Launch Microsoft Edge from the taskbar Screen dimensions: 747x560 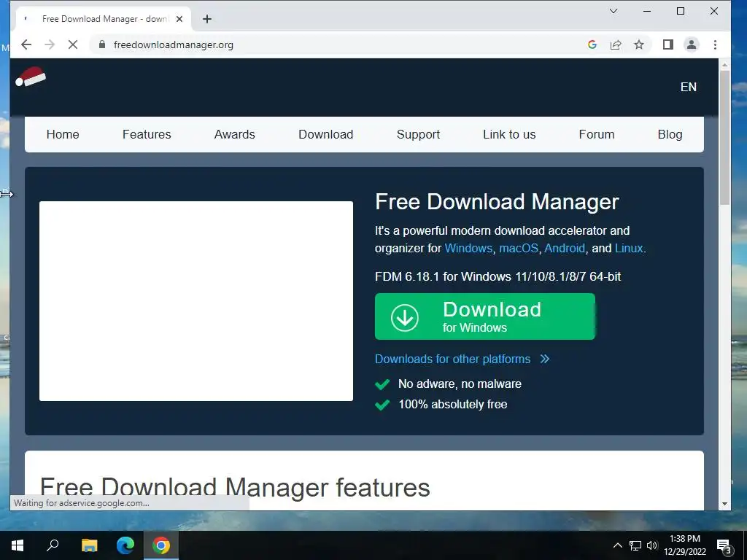pos(125,545)
